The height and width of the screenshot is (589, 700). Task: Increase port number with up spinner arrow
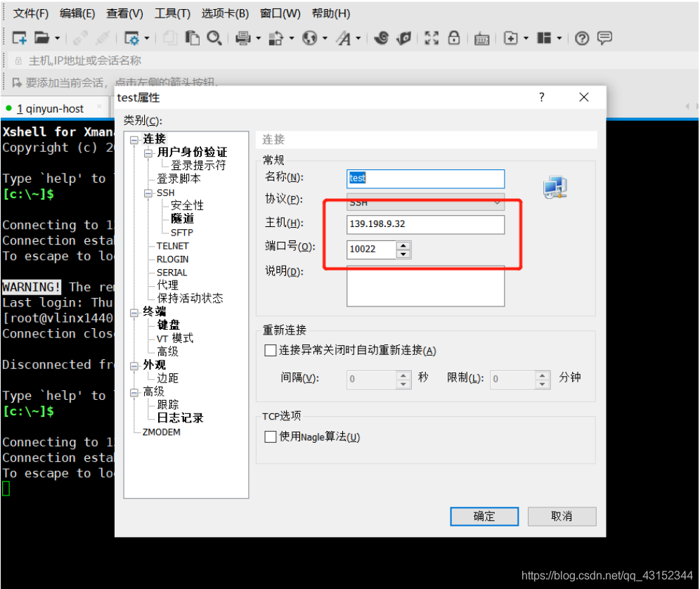pos(403,245)
